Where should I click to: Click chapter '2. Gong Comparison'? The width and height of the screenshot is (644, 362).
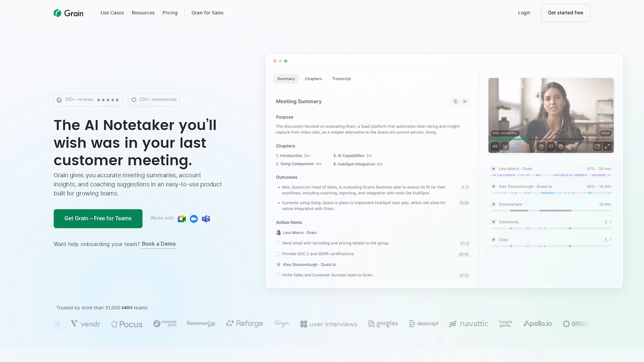click(x=298, y=164)
